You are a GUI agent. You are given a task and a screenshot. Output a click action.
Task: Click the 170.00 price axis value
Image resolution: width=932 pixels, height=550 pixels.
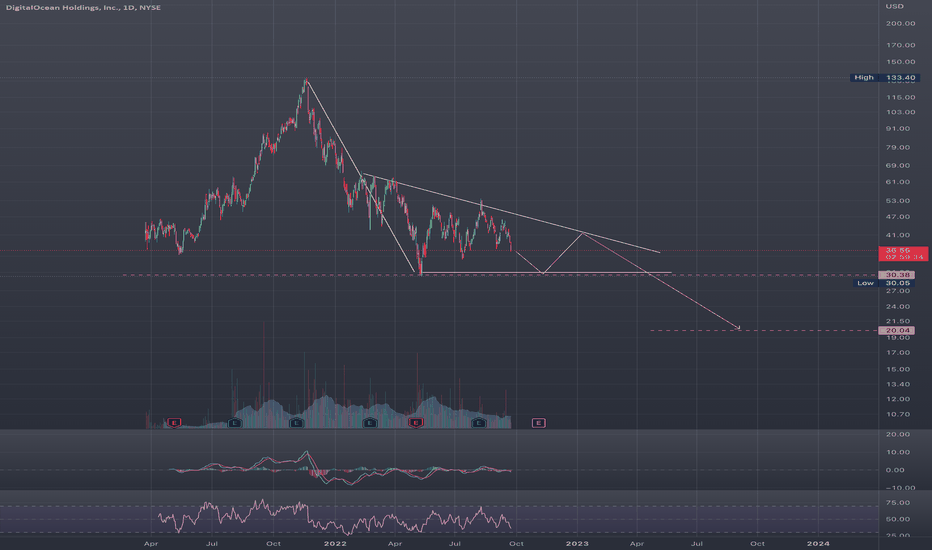900,45
